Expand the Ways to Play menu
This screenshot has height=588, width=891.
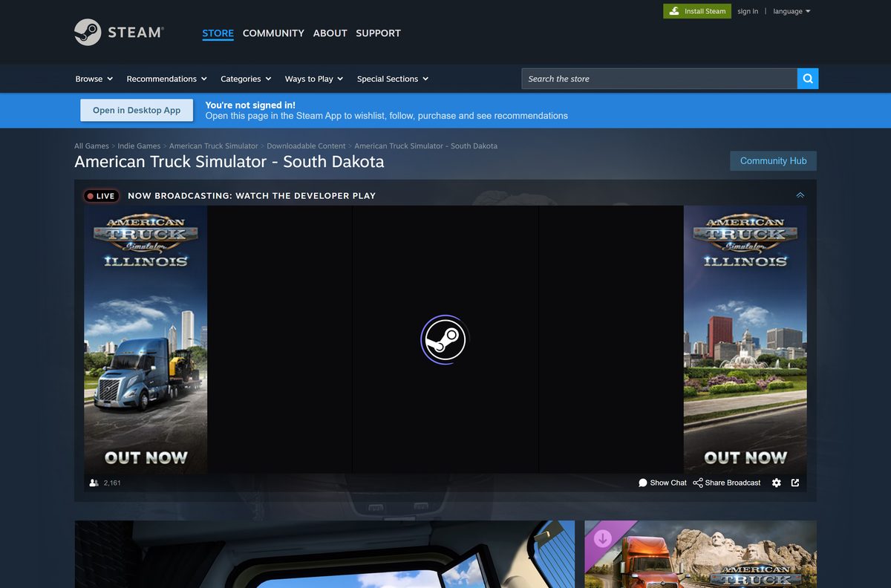pos(314,79)
